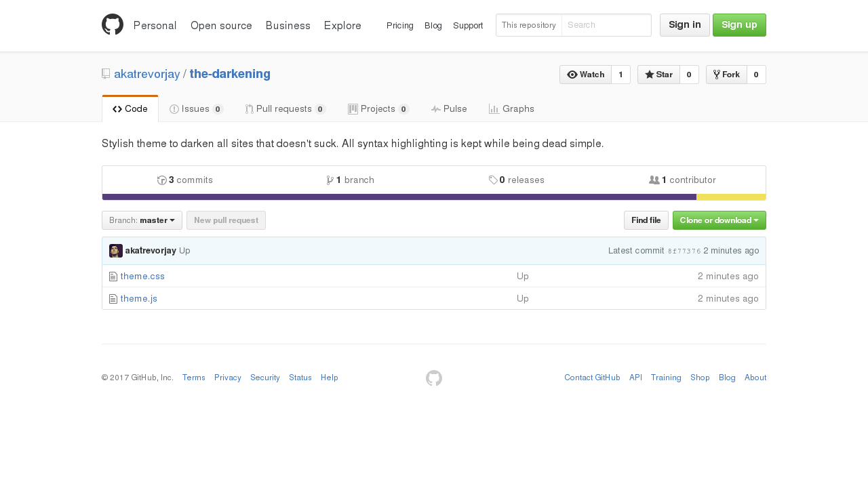
Task: Click the purple CSS language bar segment
Action: point(399,197)
